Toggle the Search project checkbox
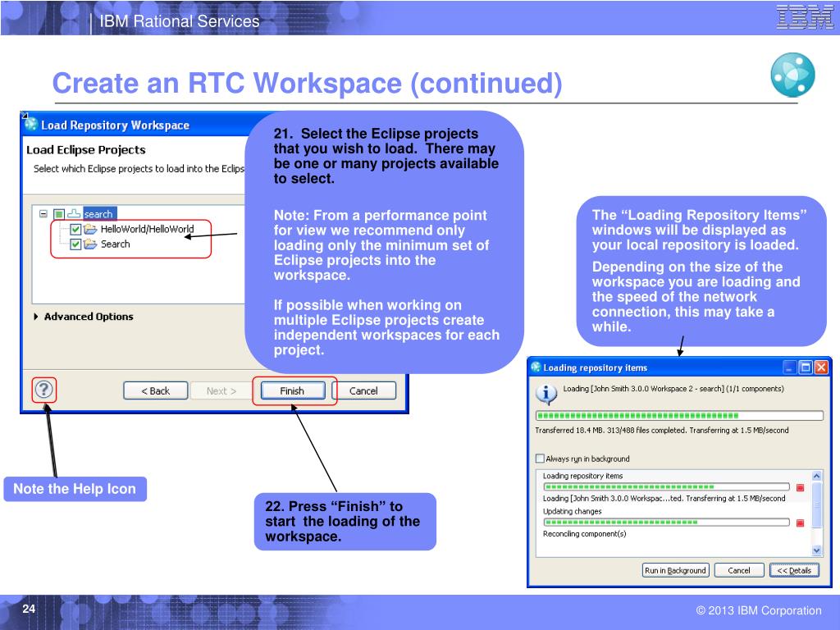The height and width of the screenshot is (630, 840). coord(75,244)
